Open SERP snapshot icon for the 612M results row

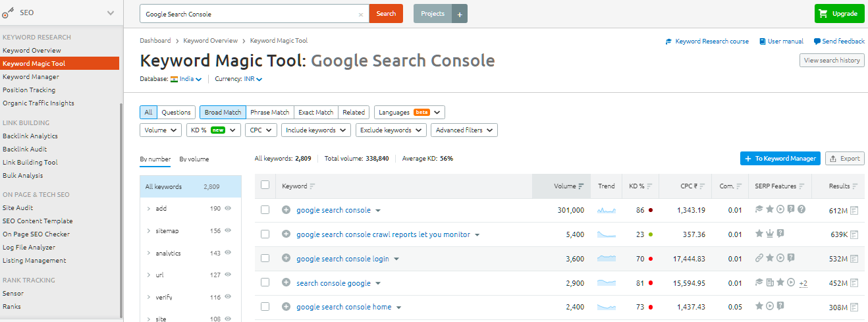(854, 211)
